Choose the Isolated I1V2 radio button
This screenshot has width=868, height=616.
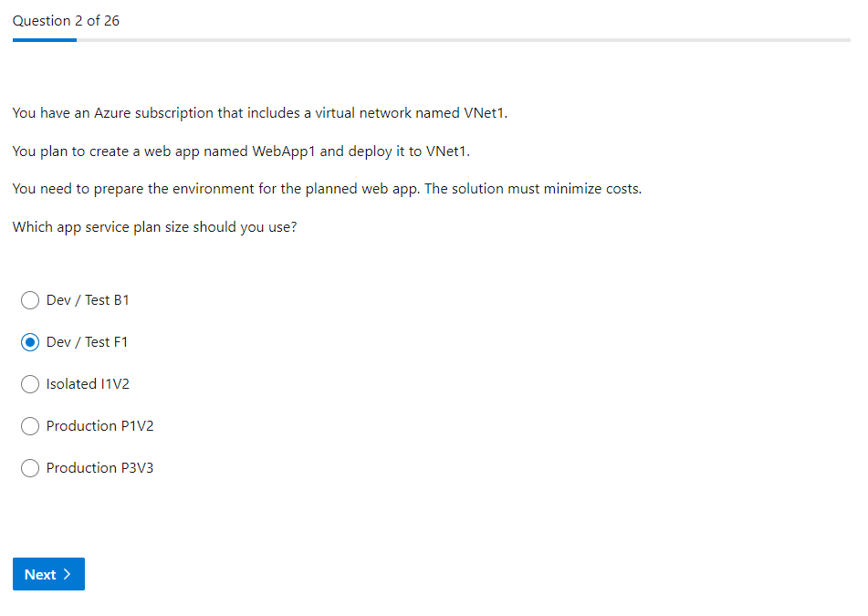(30, 384)
